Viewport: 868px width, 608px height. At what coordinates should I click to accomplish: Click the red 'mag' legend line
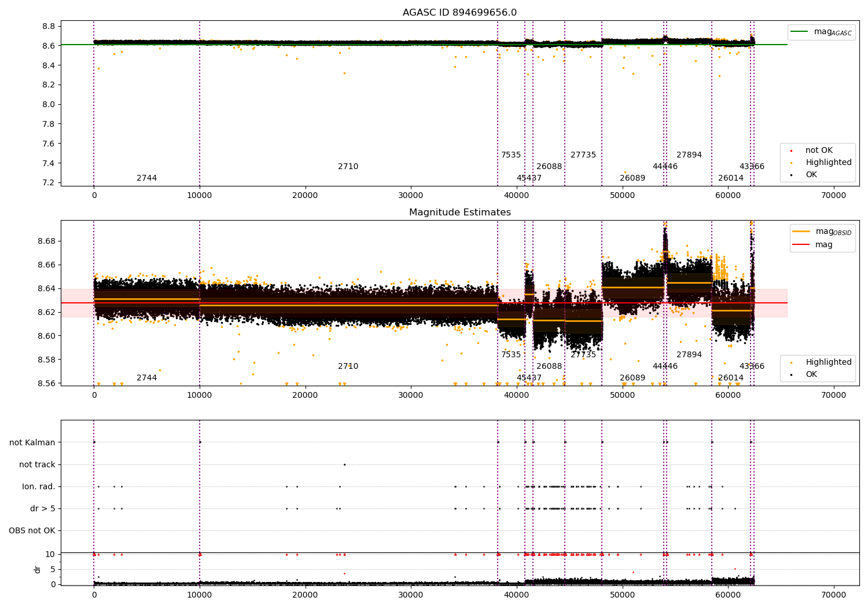[x=801, y=245]
